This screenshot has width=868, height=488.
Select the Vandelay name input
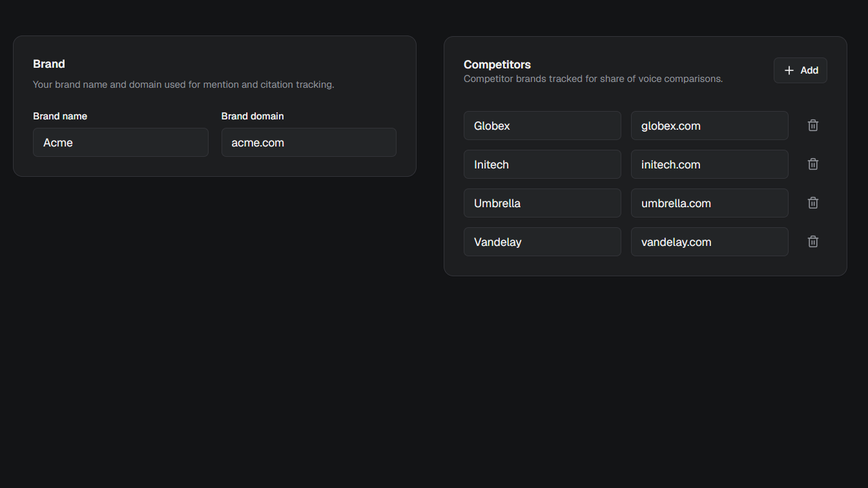[542, 242]
